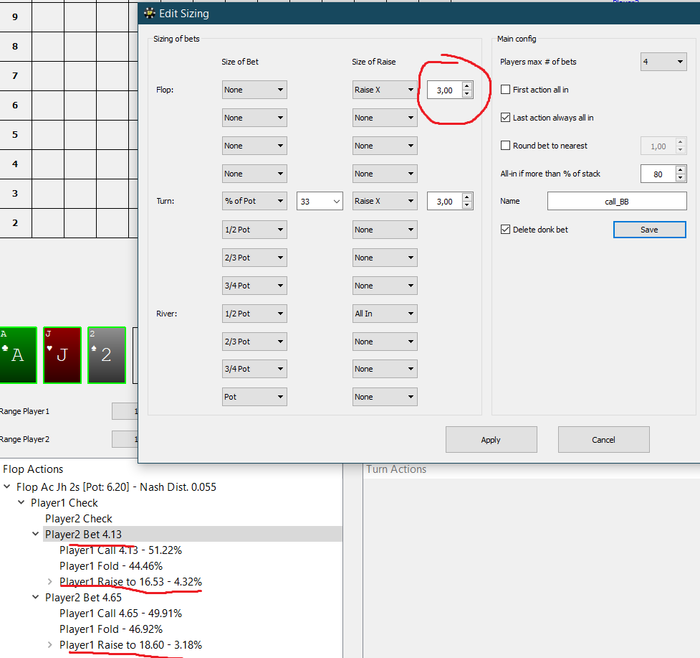Select Player1 Fold - 44.46% row

coord(111,566)
